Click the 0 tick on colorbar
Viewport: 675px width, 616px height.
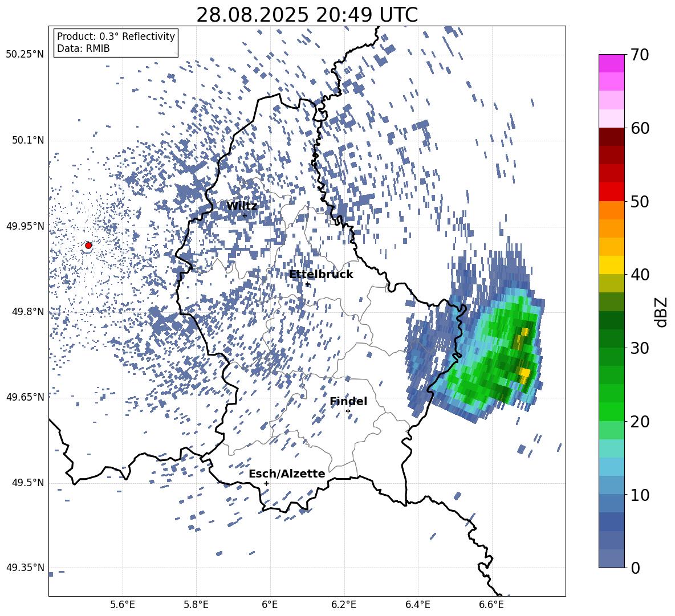coord(636,568)
